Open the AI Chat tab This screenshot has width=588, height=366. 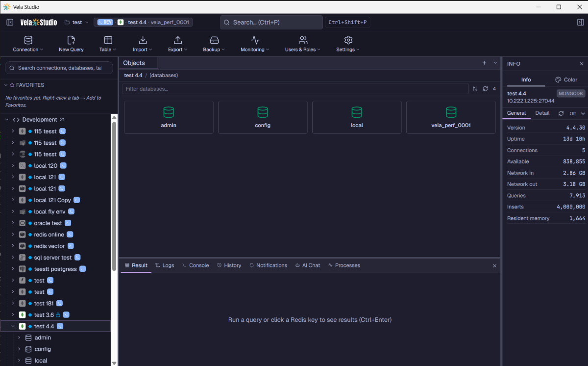[308, 265]
